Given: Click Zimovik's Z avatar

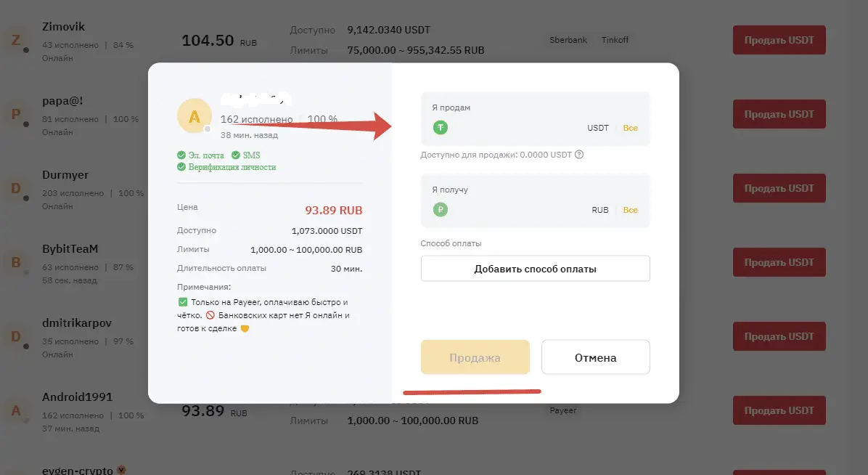Looking at the screenshot, I should point(16,41).
